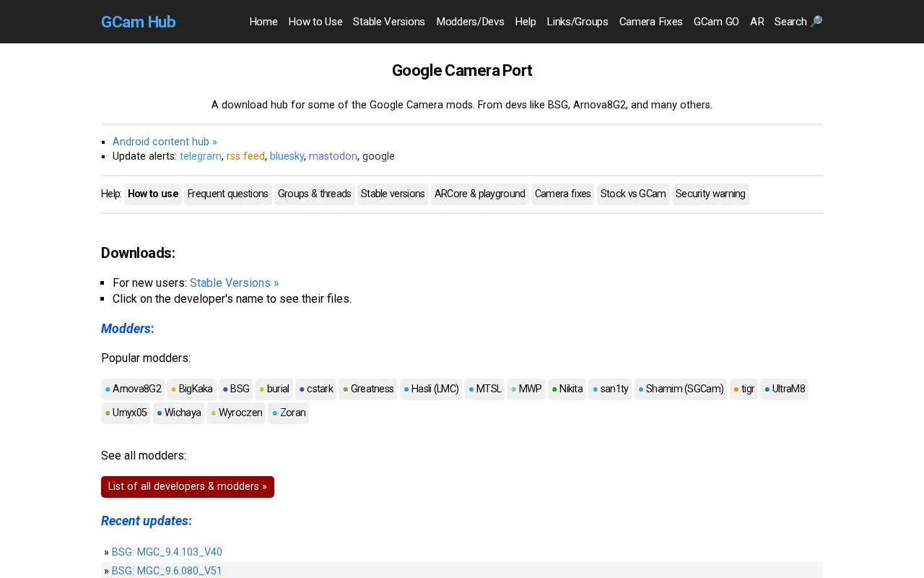
Task: Open the AR navigation item
Action: [757, 22]
